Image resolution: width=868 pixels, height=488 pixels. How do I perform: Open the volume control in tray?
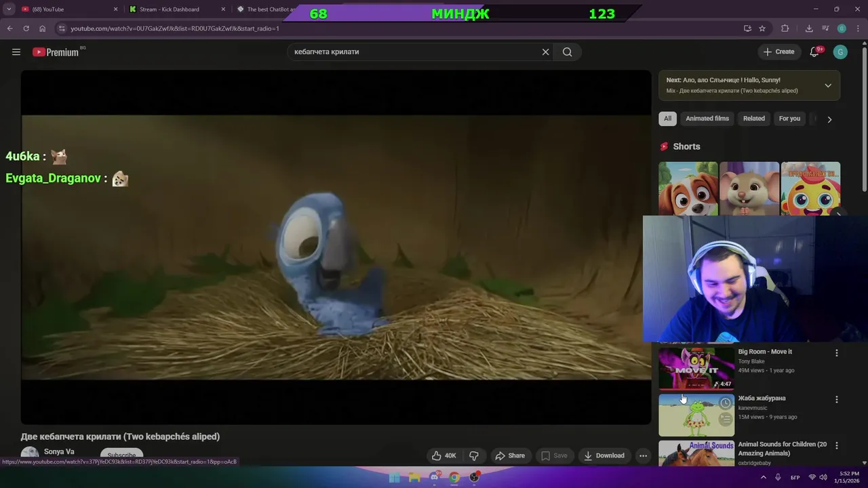coord(823,477)
